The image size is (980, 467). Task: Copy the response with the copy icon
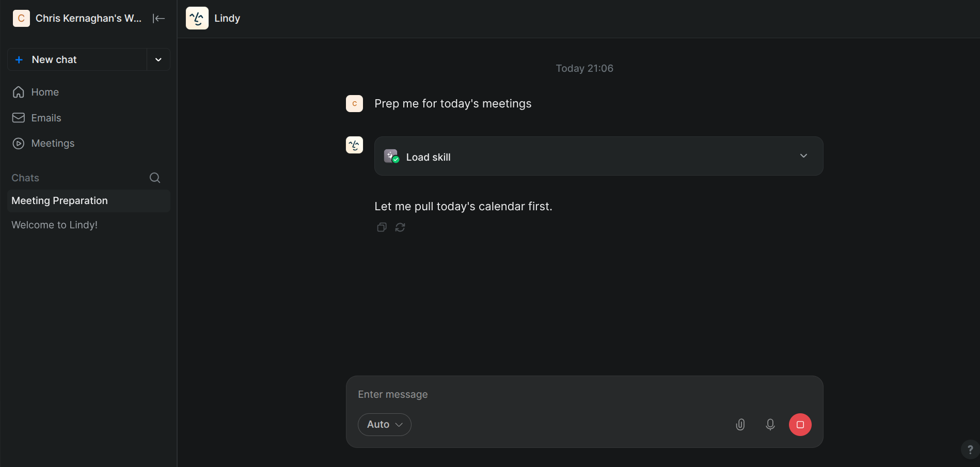[x=382, y=227]
